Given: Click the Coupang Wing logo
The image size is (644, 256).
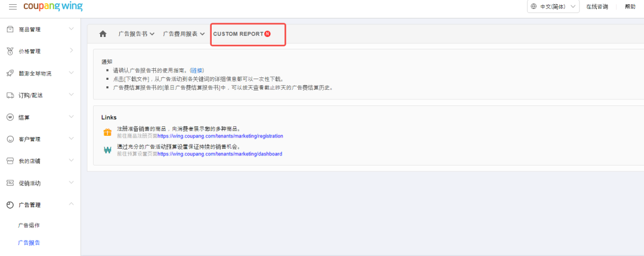Looking at the screenshot, I should 53,6.
